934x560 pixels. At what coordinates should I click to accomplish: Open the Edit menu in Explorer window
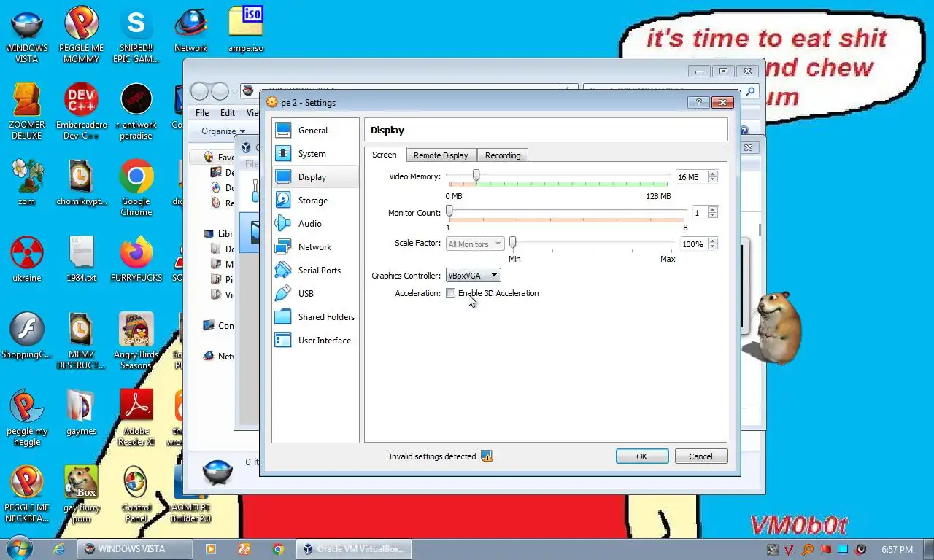pos(228,113)
